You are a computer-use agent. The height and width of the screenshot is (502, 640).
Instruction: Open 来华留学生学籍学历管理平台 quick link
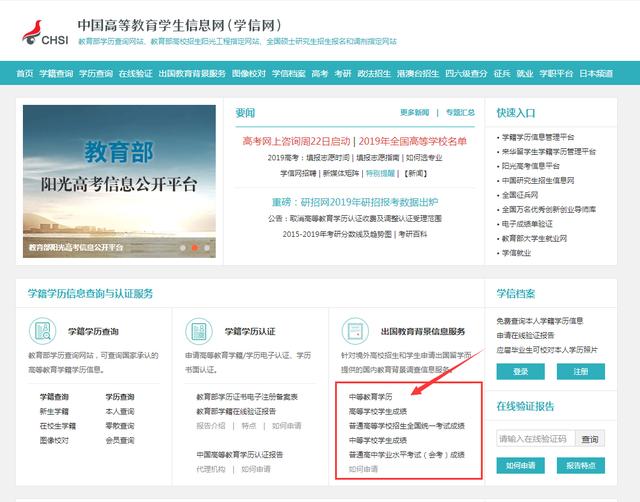(x=549, y=151)
